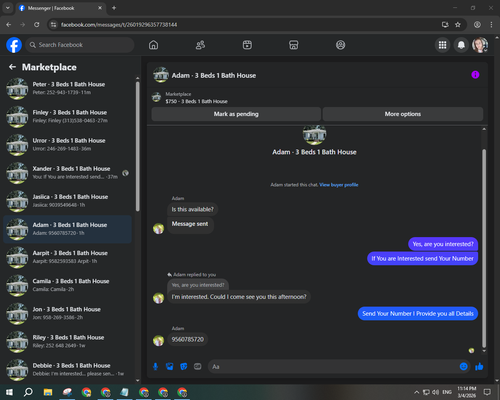500x400 pixels.
Task: Open Peter's 3 Beds 1 Bath House chat
Action: pos(68,89)
